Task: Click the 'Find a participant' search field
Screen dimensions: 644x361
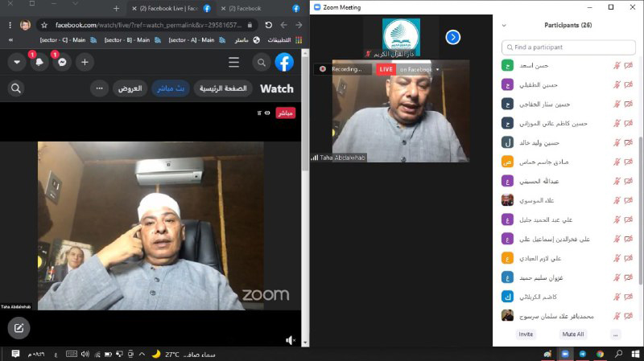Action: coord(568,47)
